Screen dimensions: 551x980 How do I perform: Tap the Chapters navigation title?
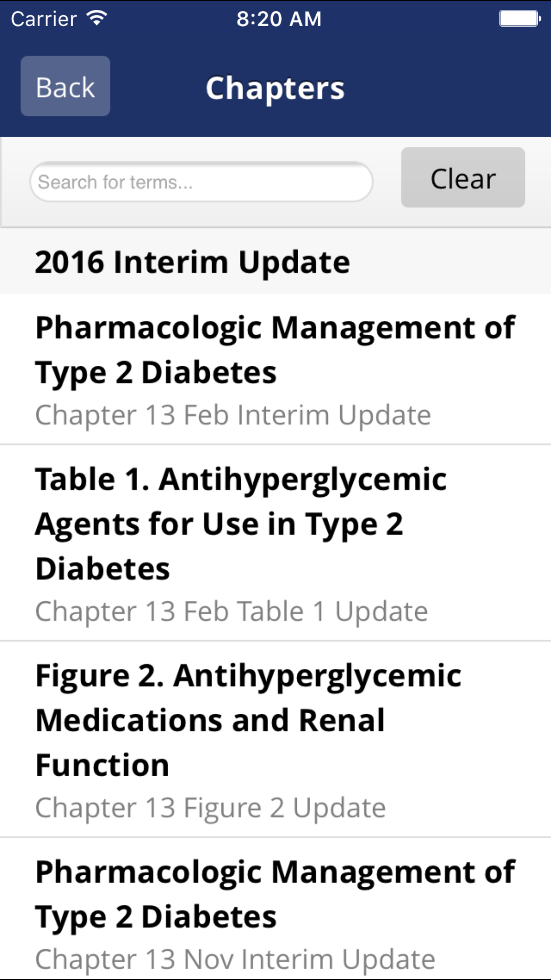[275, 88]
